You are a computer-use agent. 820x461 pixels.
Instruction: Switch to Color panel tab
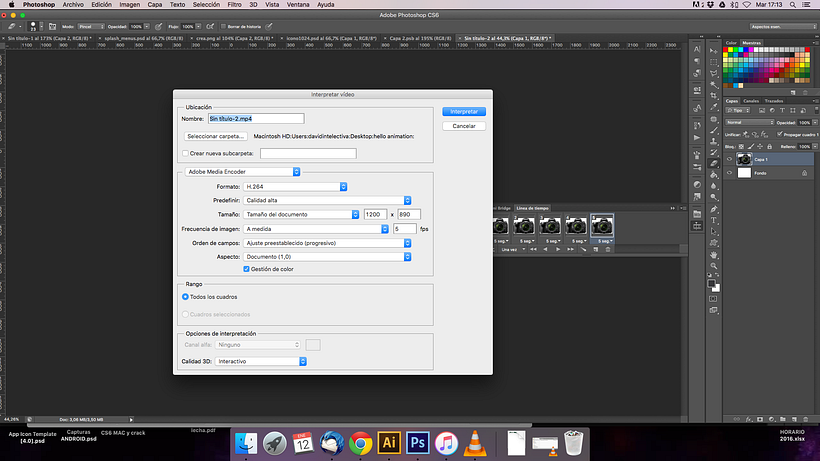pyautogui.click(x=731, y=43)
